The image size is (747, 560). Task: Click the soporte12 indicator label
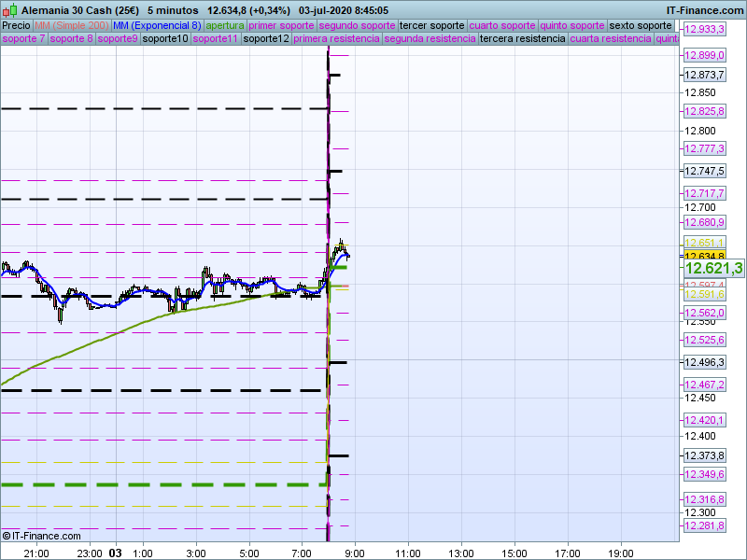tap(266, 39)
